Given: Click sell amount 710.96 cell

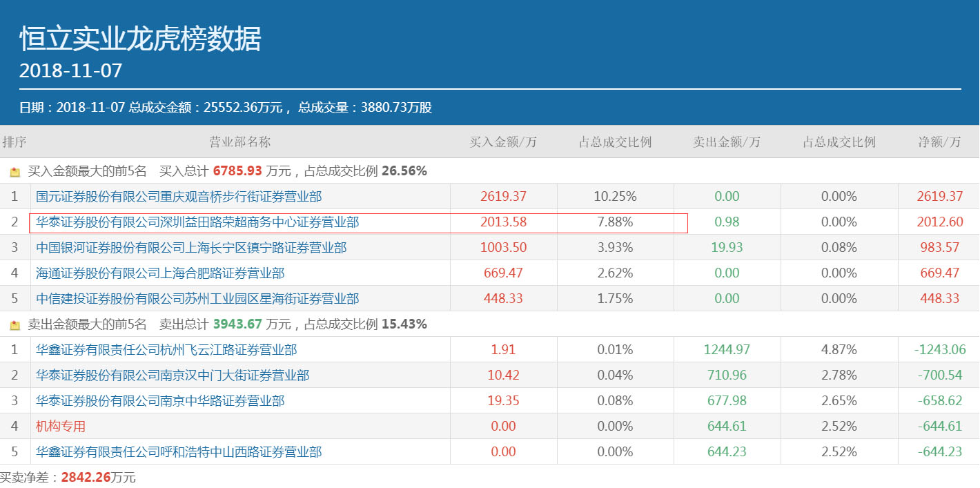Looking at the screenshot, I should point(727,375).
